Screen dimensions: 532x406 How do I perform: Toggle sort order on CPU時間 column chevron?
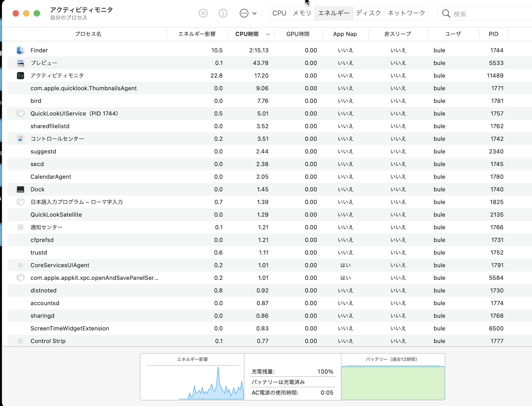(x=268, y=34)
